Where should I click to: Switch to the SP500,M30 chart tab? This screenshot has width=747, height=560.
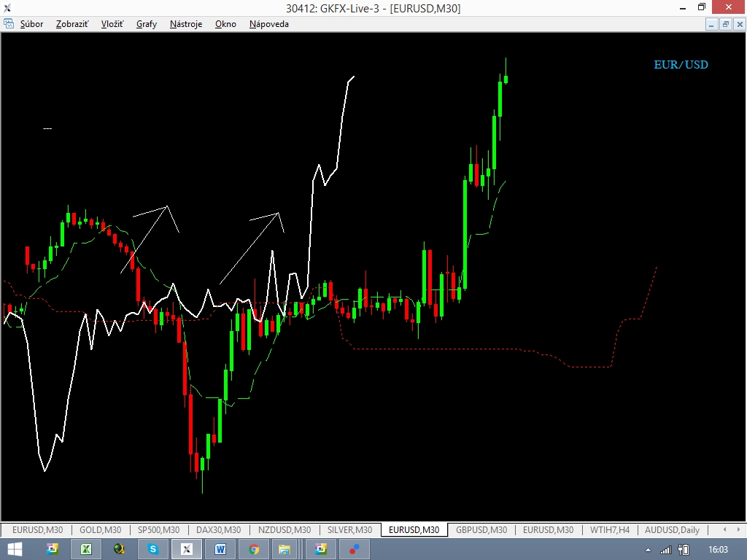coord(158,529)
